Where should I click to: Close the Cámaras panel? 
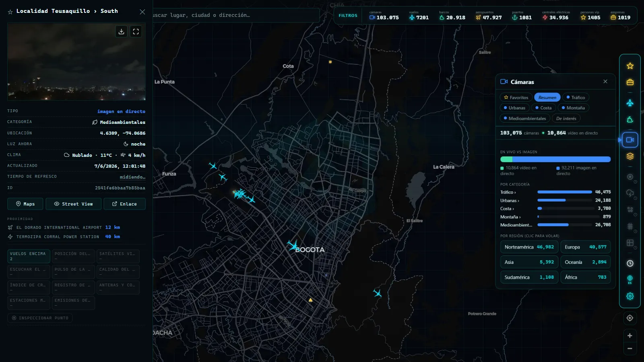tap(605, 81)
